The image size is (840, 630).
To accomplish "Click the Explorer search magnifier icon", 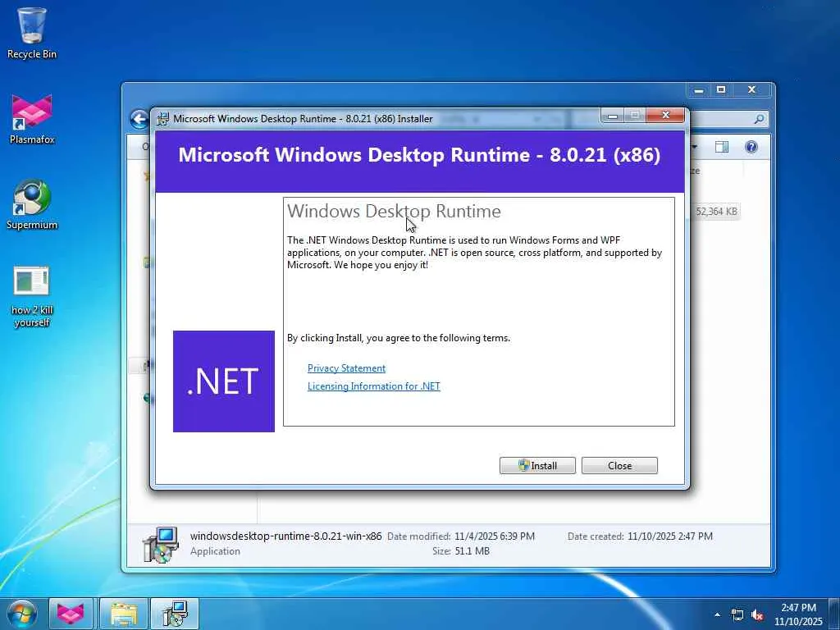I will click(x=759, y=119).
